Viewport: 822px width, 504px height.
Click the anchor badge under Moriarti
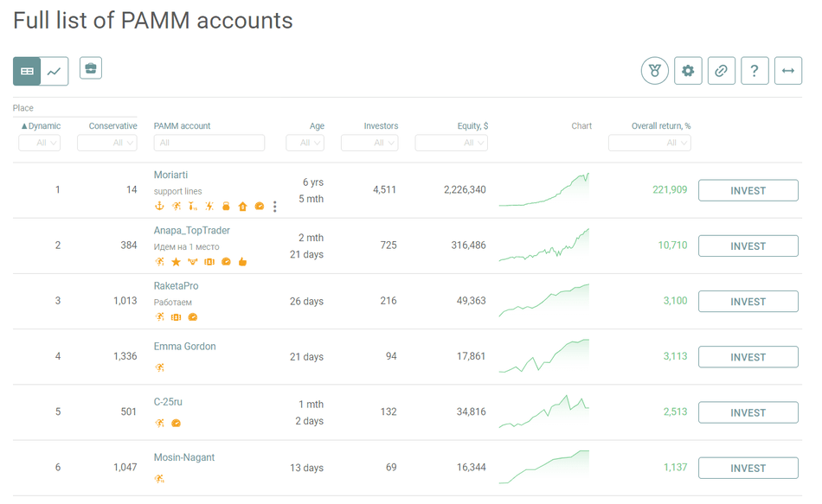(x=159, y=207)
